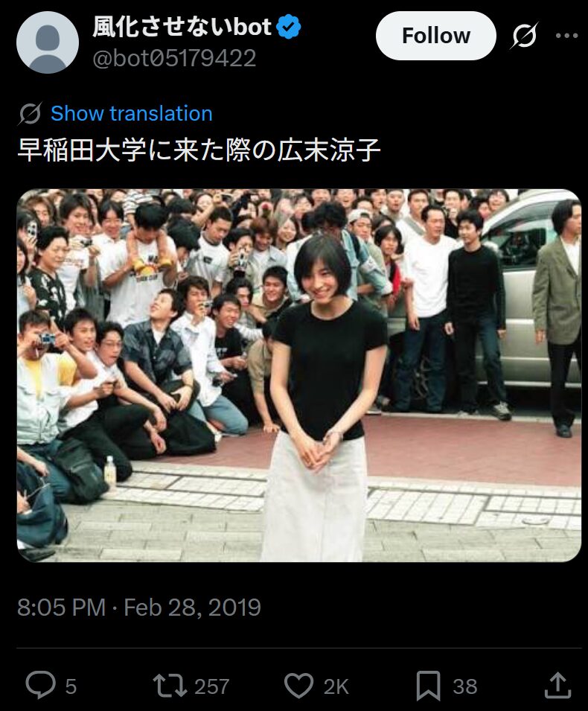The height and width of the screenshot is (711, 588).
Task: Open the three-dot more options menu
Action: coord(566,36)
